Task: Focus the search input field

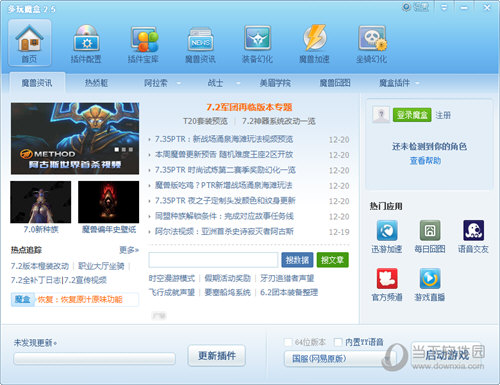Action: pyautogui.click(x=213, y=260)
